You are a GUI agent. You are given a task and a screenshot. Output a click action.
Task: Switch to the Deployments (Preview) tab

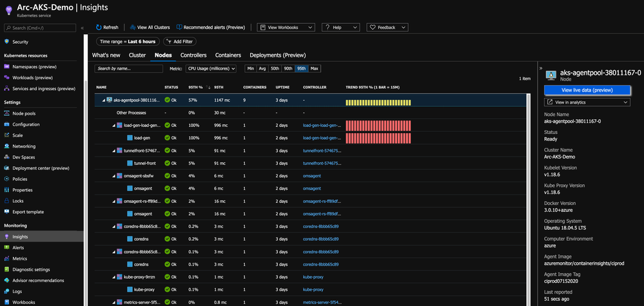(278, 55)
